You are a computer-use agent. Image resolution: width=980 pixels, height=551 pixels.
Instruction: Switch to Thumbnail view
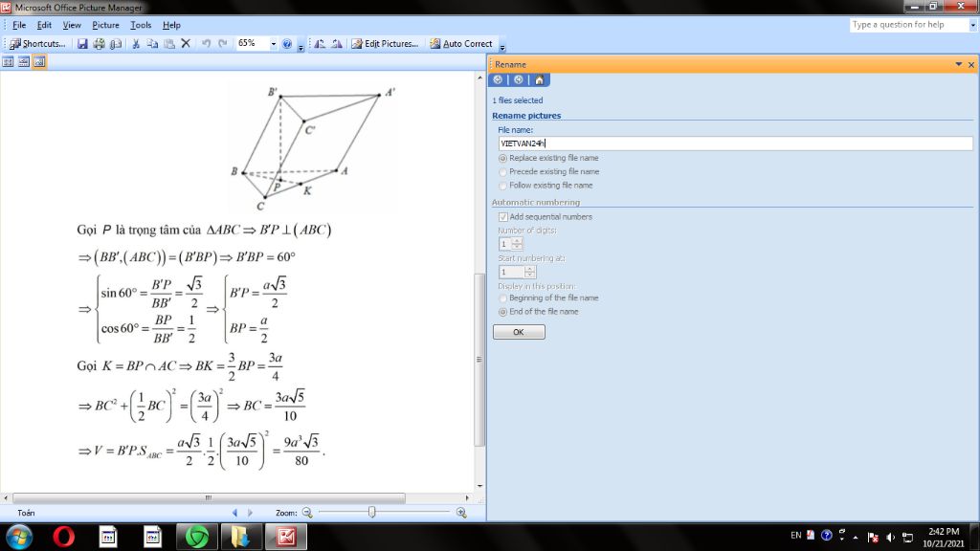[x=8, y=62]
